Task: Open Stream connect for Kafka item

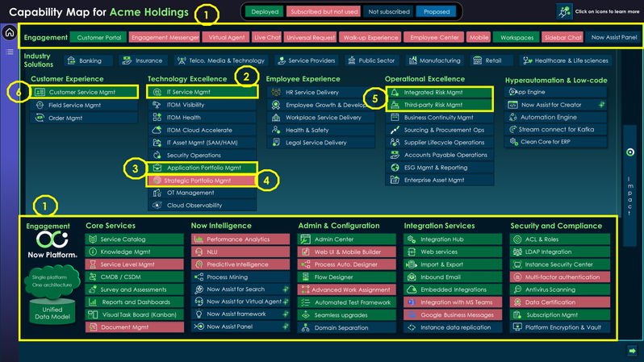Action: pyautogui.click(x=556, y=129)
